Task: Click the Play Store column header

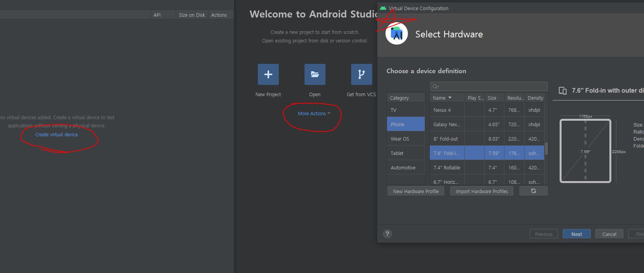Action: tap(475, 98)
